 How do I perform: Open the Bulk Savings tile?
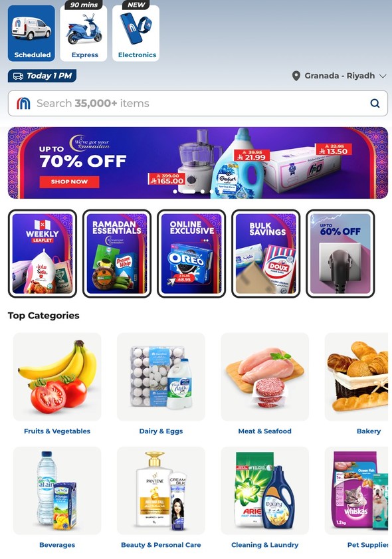click(266, 253)
